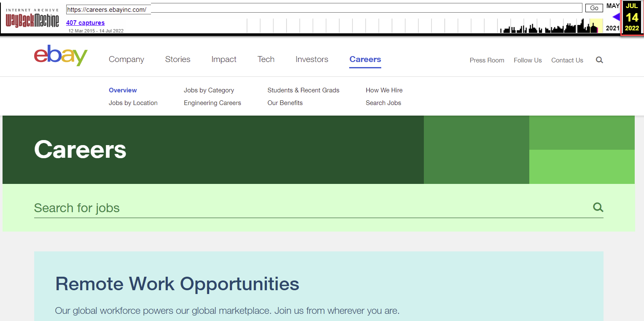
Task: Open the Stories menu
Action: click(178, 59)
